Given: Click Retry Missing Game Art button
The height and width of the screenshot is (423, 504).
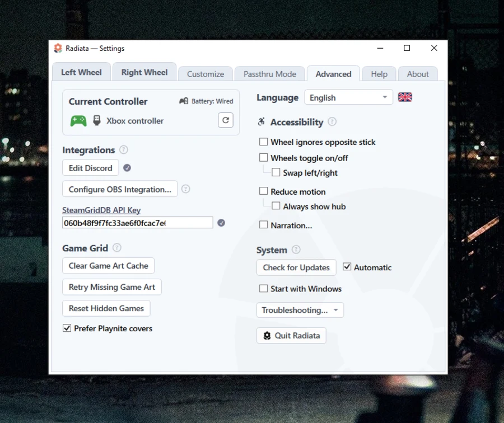Looking at the screenshot, I should (112, 287).
